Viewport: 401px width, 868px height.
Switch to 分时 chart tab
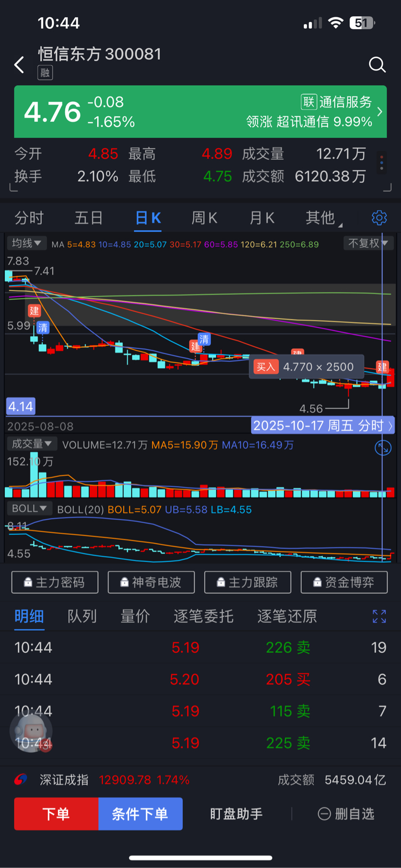click(x=29, y=218)
